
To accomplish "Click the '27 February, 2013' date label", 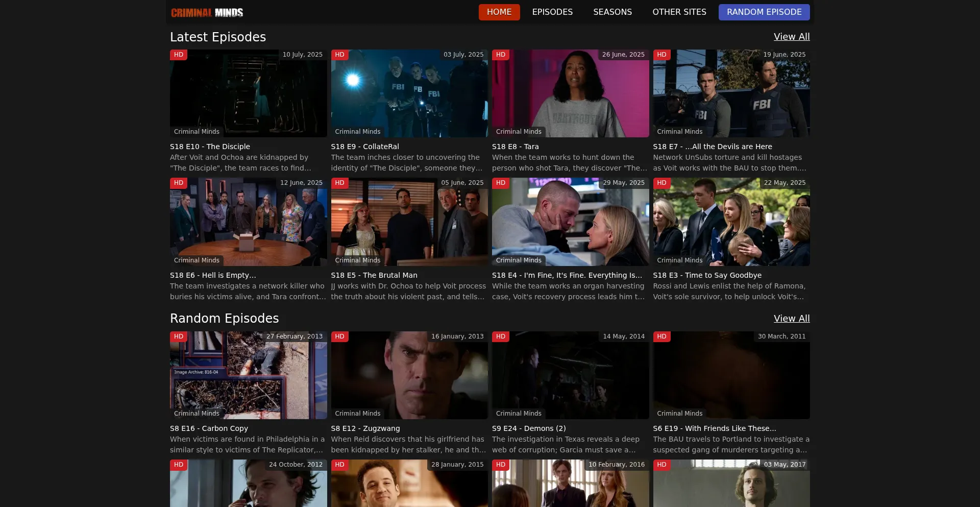I will (x=295, y=336).
